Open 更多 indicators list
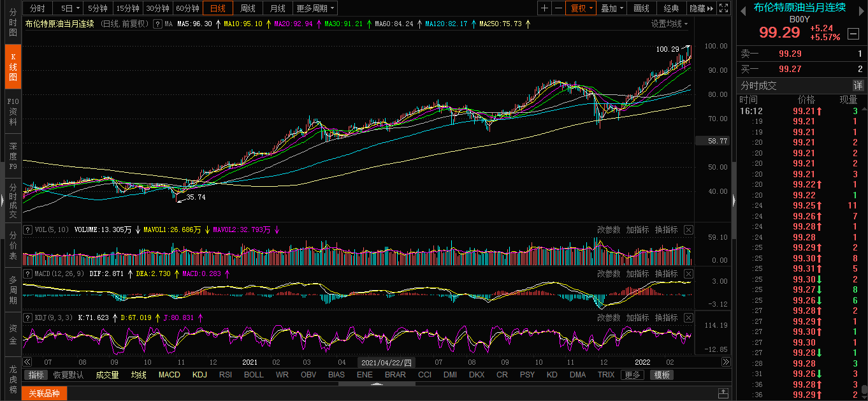Viewport: 868px width, 401px height. [632, 375]
